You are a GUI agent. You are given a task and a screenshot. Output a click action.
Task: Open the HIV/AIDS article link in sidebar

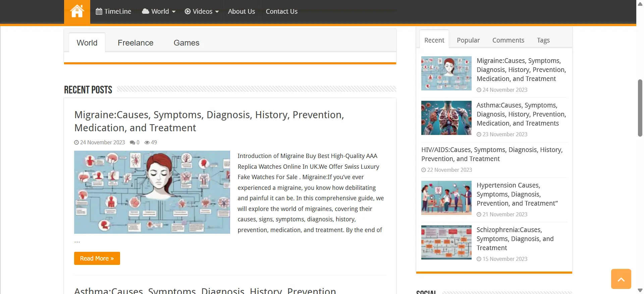coord(492,154)
